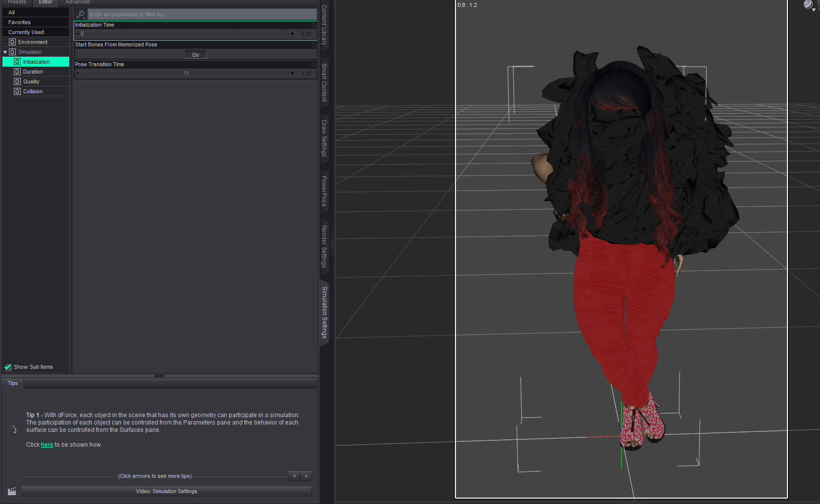Viewport: 820px width, 504px height.
Task: Open the gear menu for Pose Transition Time
Action: pyautogui.click(x=314, y=64)
